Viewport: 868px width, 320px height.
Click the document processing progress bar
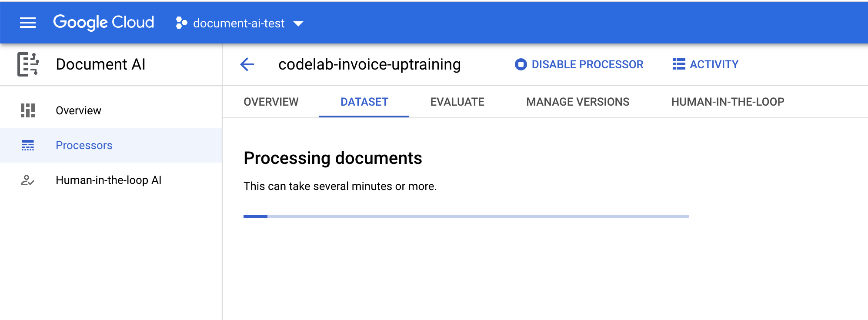[466, 216]
